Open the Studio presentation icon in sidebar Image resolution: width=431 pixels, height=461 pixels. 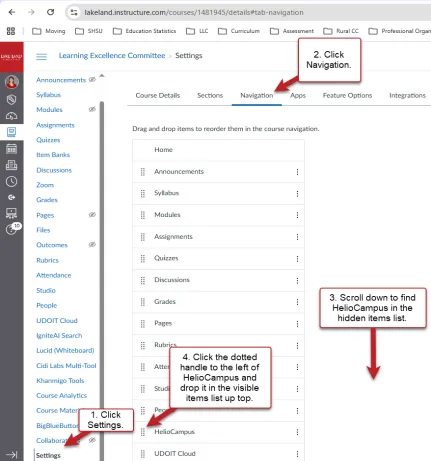pos(12,213)
